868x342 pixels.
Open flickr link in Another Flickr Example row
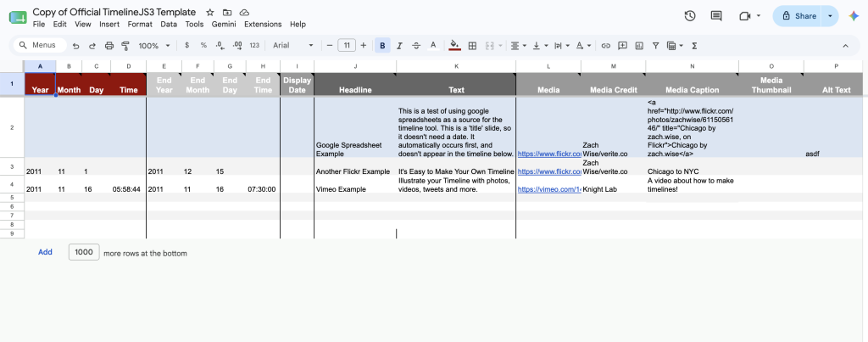tap(548, 171)
